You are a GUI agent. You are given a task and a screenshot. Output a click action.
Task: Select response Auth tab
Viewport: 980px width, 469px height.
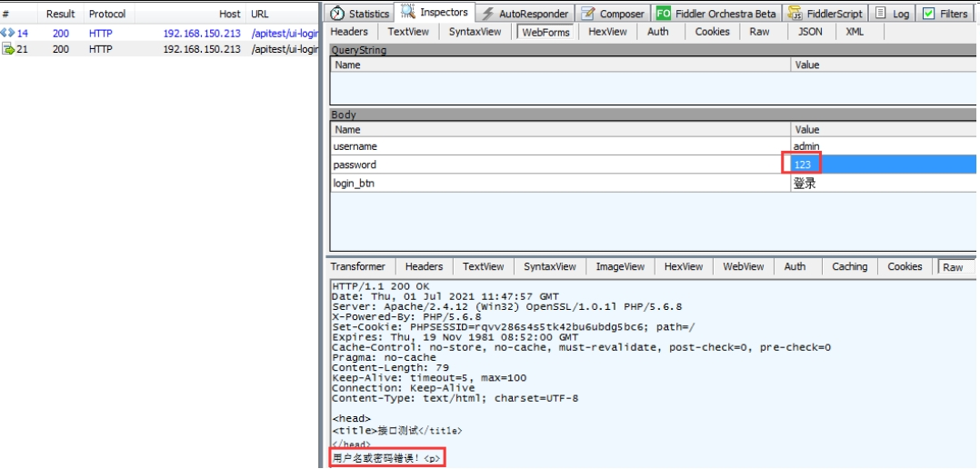pos(795,266)
